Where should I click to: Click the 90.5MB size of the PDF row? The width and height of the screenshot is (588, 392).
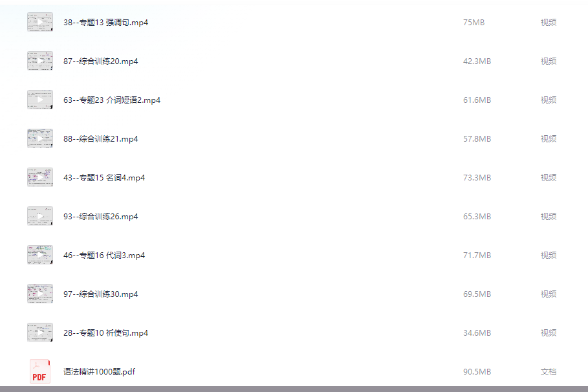477,372
